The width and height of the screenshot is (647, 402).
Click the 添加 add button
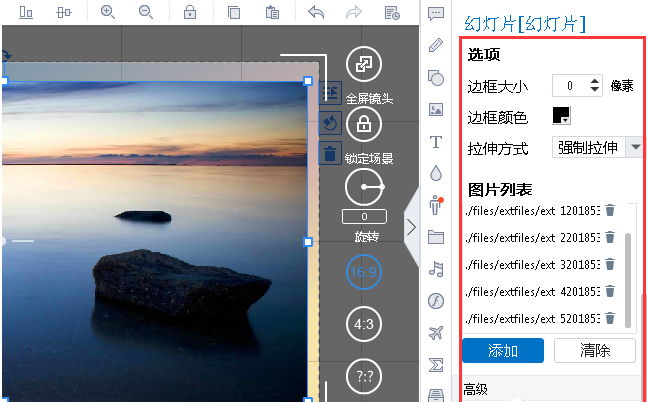click(x=503, y=351)
